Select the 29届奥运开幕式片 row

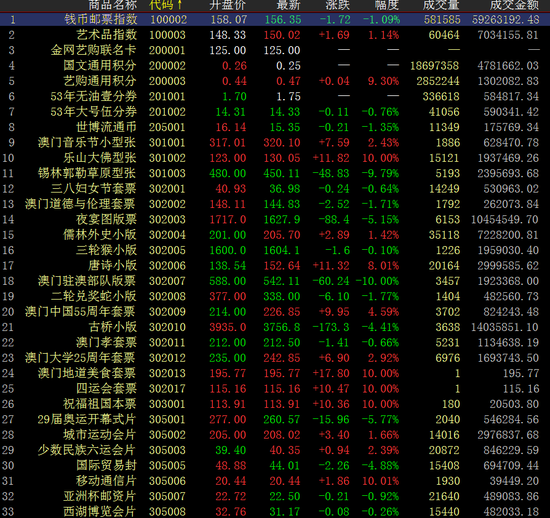[275, 419]
